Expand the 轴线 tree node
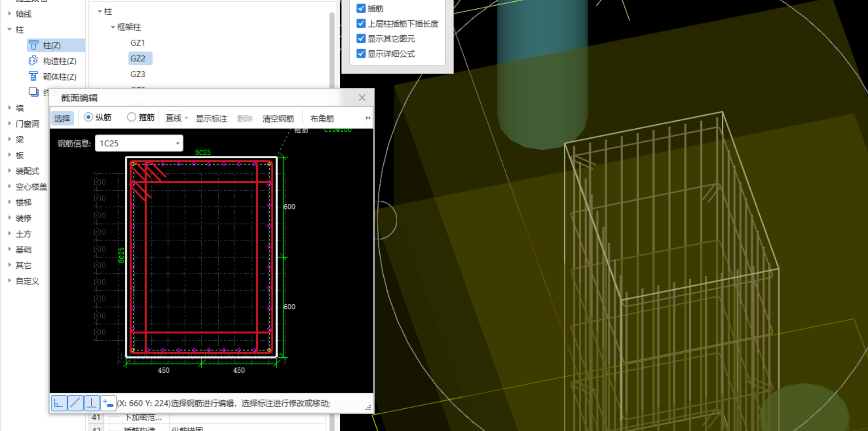Screen dimensions: 868x431 (x=10, y=14)
